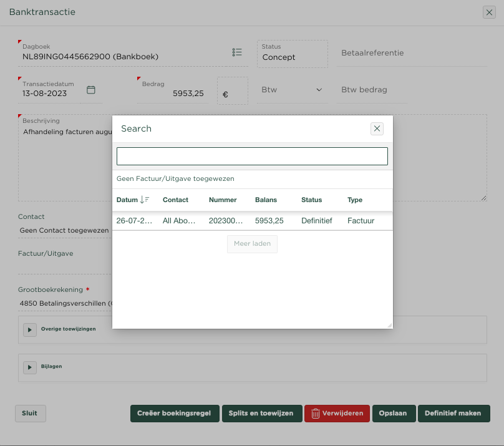Sort by the Balans column header

(266, 200)
